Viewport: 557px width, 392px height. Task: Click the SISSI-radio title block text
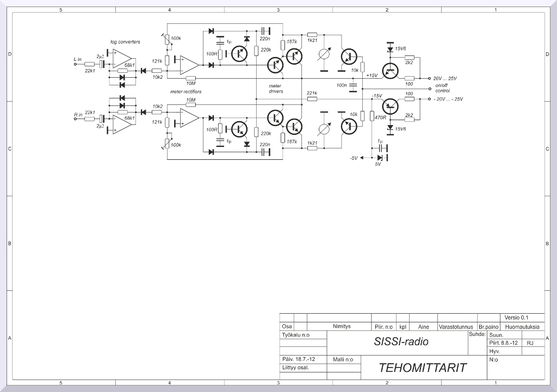(x=401, y=342)
